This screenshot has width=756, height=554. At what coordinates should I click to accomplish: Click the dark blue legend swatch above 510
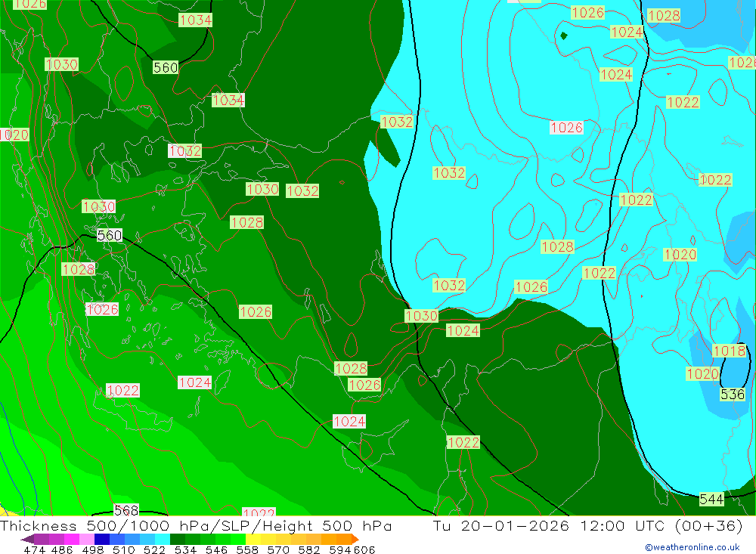(102, 539)
